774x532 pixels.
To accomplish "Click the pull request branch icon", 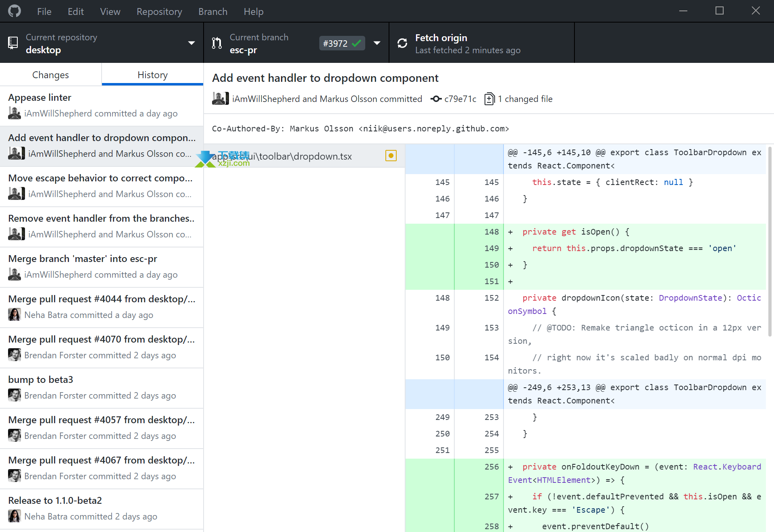I will coord(217,43).
